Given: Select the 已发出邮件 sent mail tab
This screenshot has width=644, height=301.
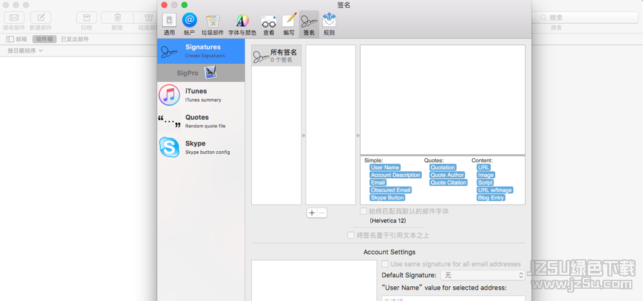Looking at the screenshot, I should pyautogui.click(x=75, y=39).
